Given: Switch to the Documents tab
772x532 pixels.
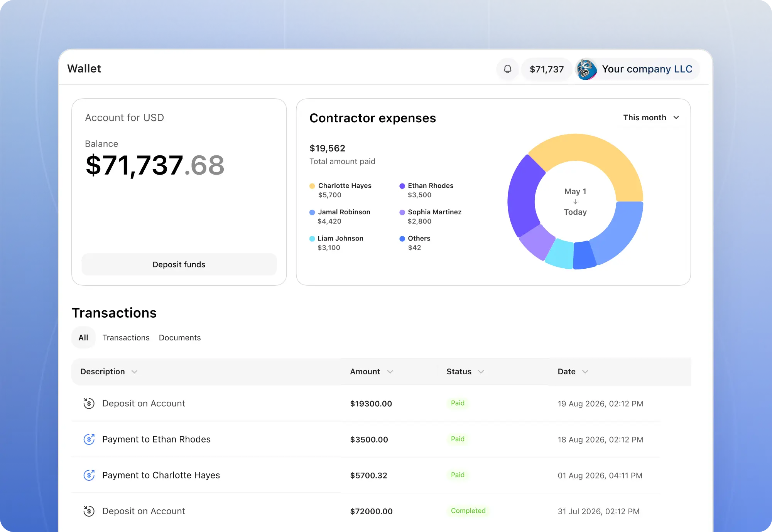Looking at the screenshot, I should click(180, 338).
